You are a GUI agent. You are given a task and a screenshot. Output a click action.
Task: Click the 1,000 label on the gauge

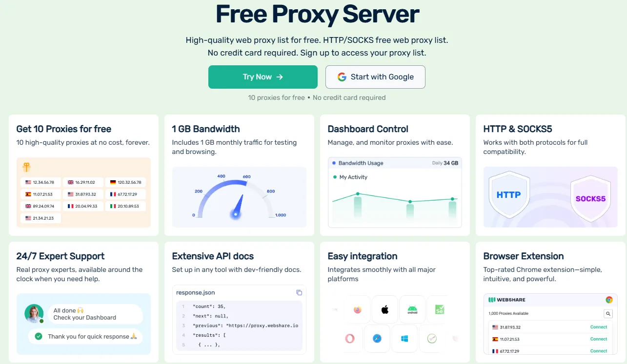tap(281, 215)
